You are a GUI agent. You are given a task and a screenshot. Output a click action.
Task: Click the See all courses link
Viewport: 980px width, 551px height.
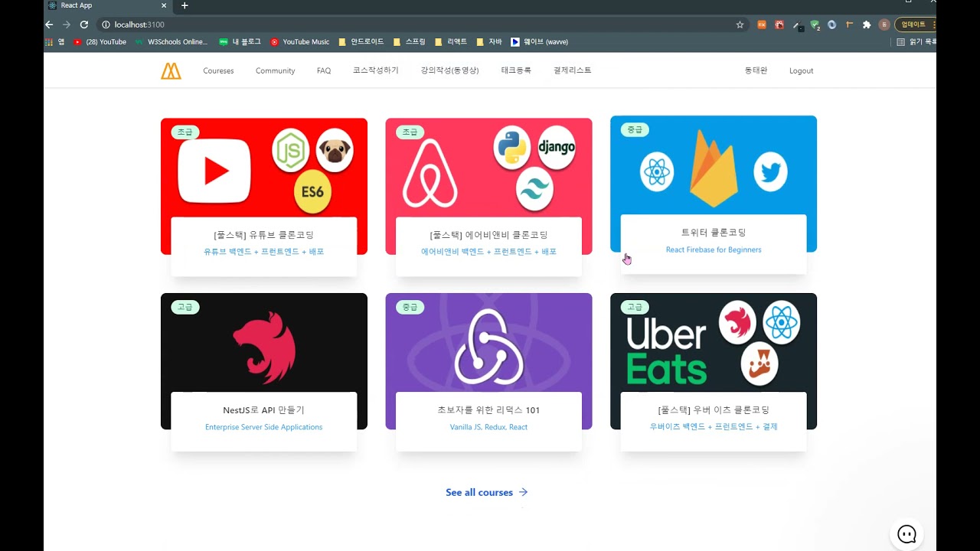(x=479, y=492)
